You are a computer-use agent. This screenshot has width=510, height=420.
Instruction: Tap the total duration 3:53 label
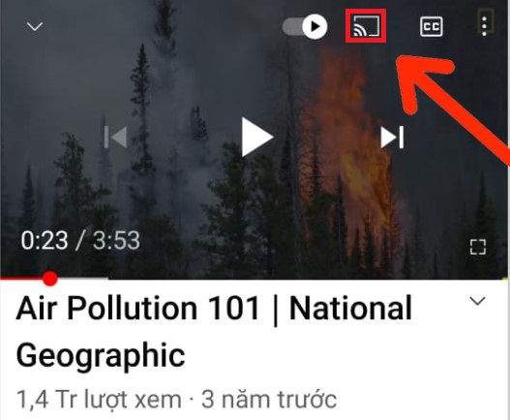(116, 240)
